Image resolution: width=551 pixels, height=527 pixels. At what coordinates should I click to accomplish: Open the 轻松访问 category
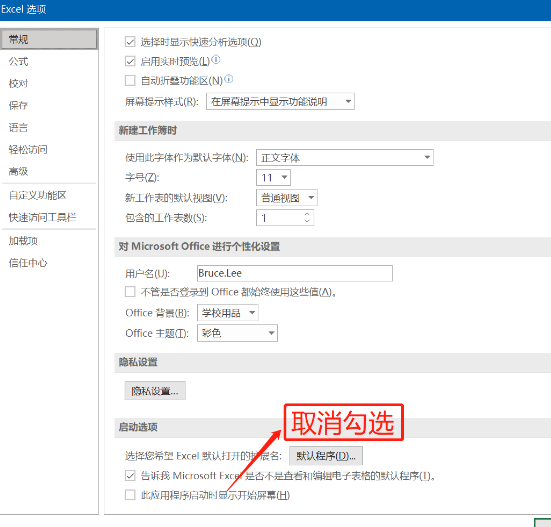point(28,150)
